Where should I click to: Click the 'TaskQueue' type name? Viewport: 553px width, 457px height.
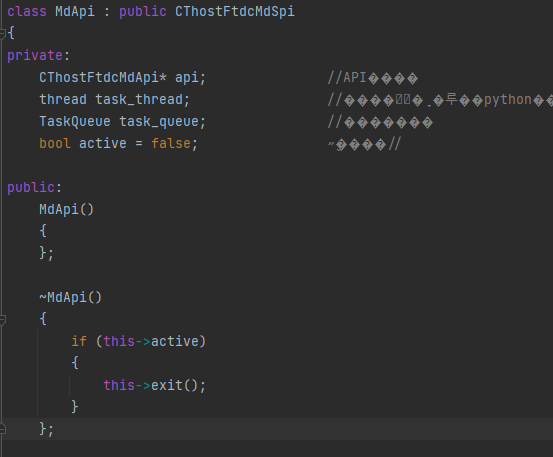tap(75, 122)
